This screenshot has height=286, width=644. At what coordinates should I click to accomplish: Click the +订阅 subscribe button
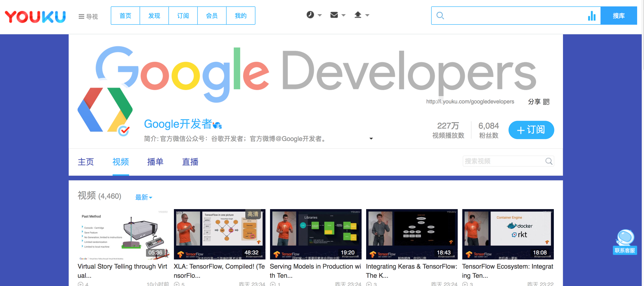531,130
